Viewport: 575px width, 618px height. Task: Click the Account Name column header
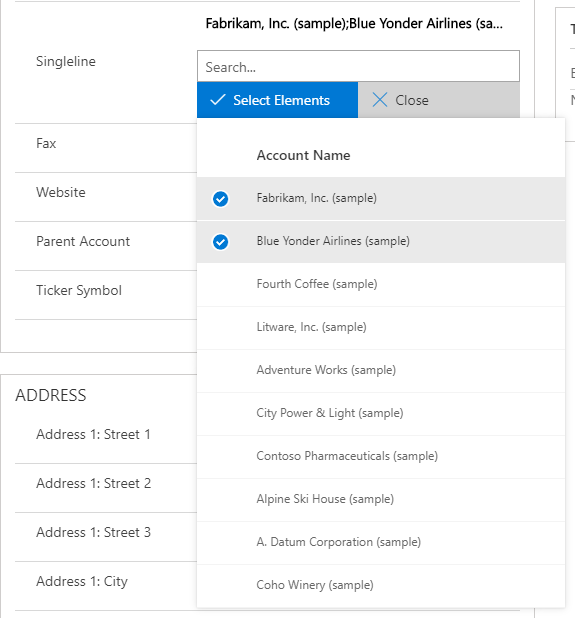[303, 155]
